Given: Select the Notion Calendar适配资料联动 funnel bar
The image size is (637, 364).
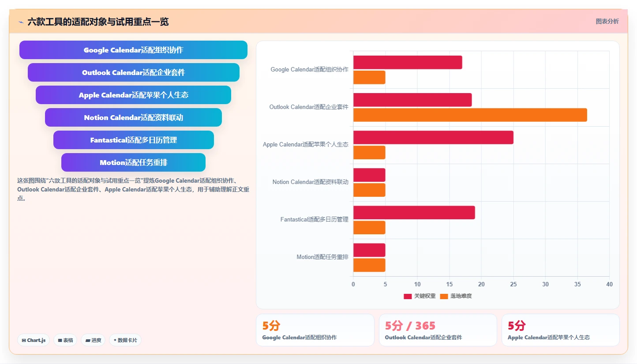Looking at the screenshot, I should pos(133,117).
